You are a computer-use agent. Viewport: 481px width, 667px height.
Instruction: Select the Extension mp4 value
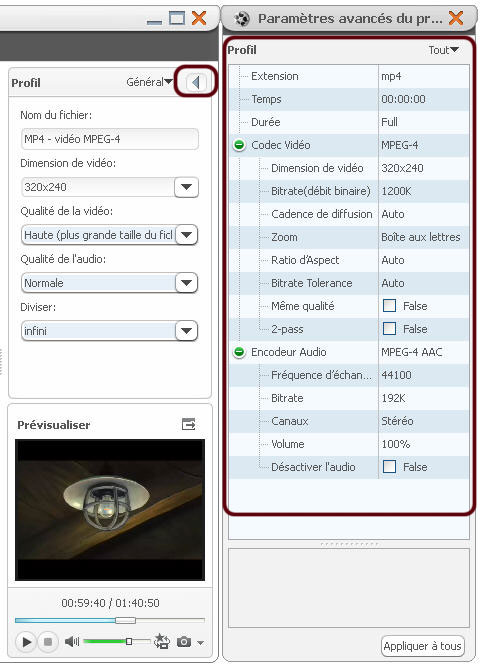pyautogui.click(x=391, y=76)
